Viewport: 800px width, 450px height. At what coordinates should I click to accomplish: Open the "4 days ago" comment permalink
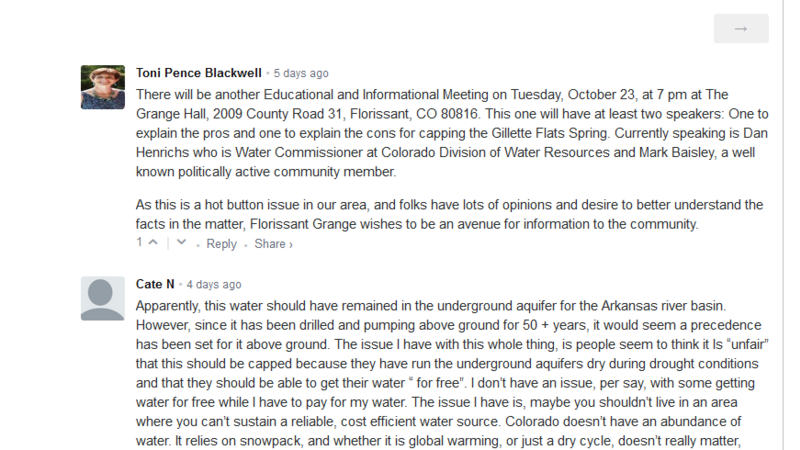[213, 284]
